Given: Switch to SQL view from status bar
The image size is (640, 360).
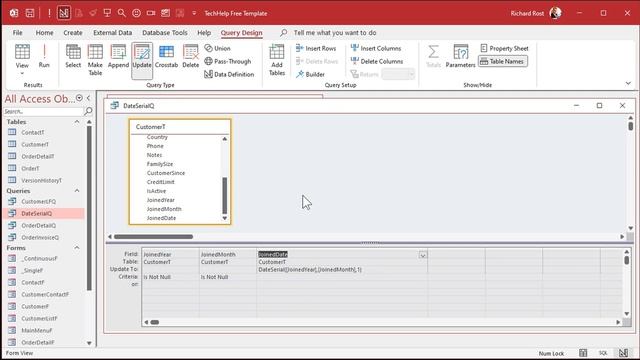Looking at the screenshot, I should click(603, 353).
